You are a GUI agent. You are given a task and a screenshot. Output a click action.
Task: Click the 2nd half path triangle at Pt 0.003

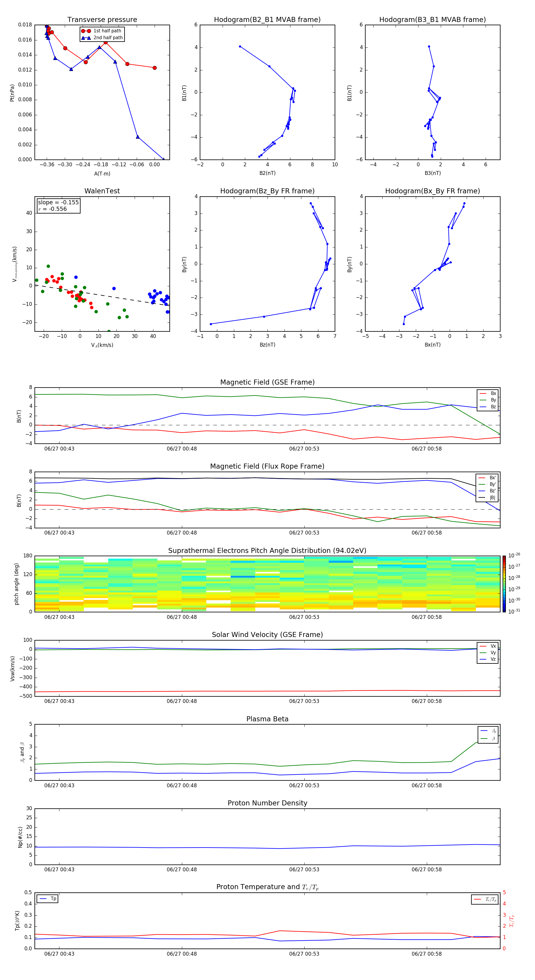137,137
